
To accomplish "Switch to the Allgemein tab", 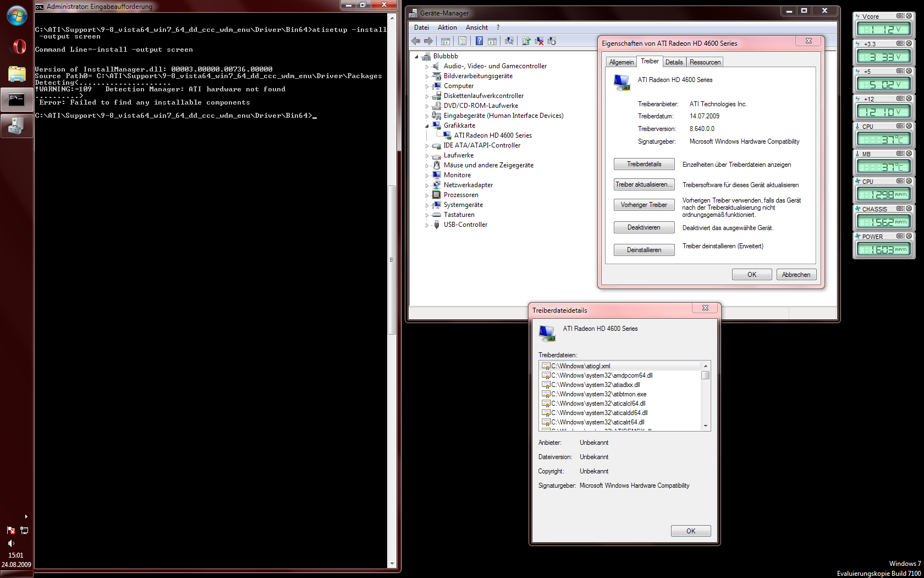I will [621, 62].
